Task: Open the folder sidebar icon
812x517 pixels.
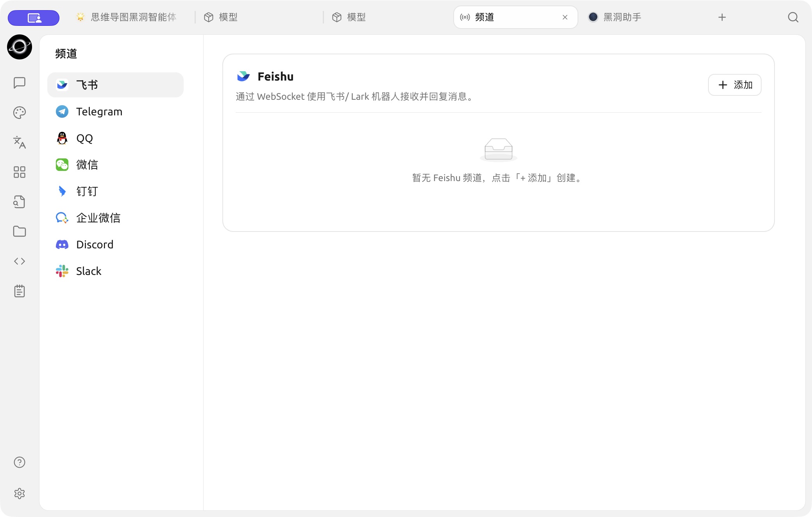Action: coord(20,232)
